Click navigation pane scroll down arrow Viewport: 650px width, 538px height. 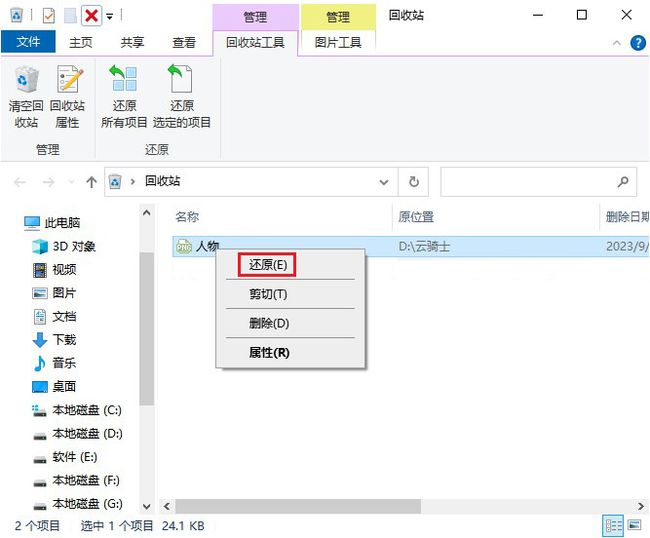[147, 506]
